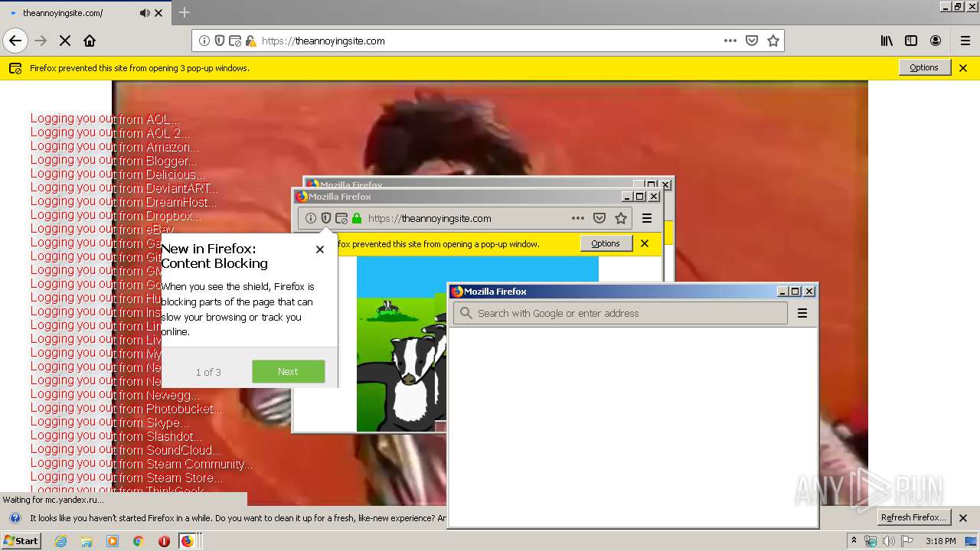The height and width of the screenshot is (551, 980).
Task: Open Firefox Account menu
Action: pos(936,41)
